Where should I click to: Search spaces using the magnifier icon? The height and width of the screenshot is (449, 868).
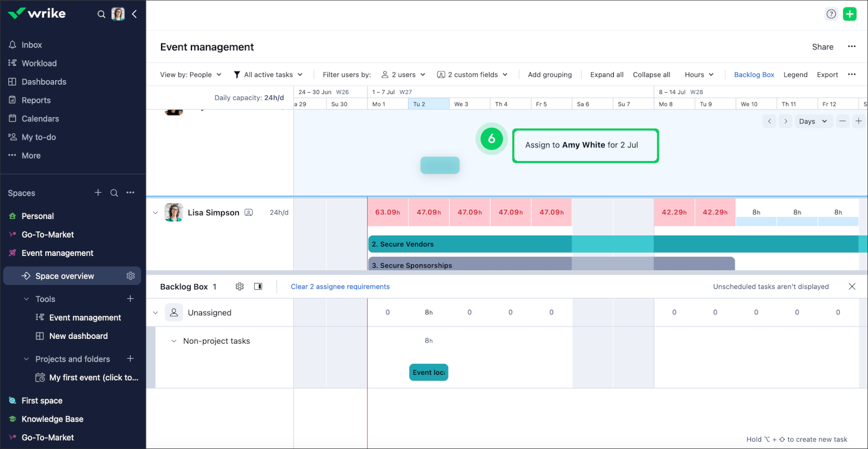pyautogui.click(x=114, y=193)
